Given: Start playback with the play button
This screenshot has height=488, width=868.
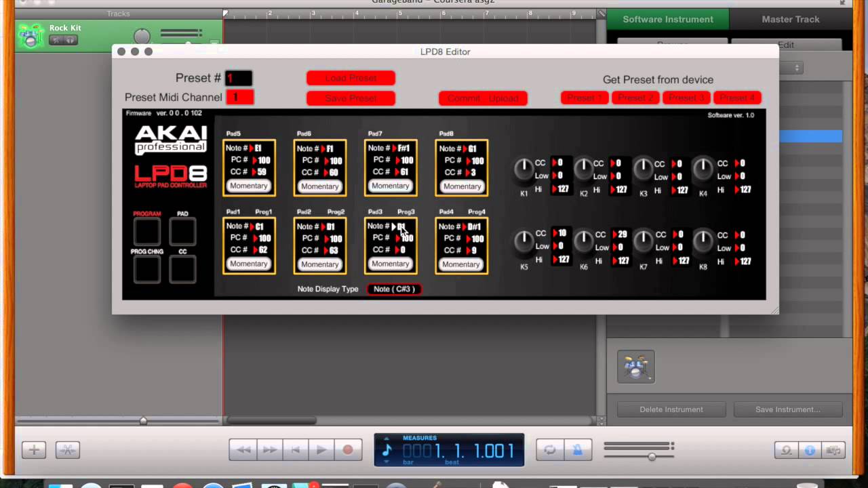Looking at the screenshot, I should (321, 449).
